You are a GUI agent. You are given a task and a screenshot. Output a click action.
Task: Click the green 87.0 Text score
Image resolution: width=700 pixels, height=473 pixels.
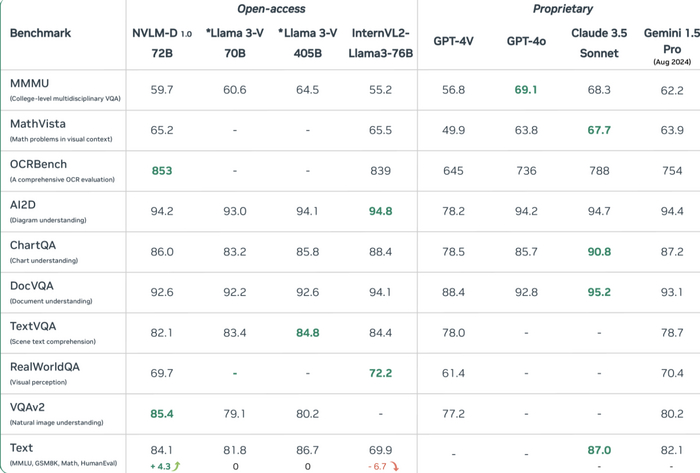(599, 451)
